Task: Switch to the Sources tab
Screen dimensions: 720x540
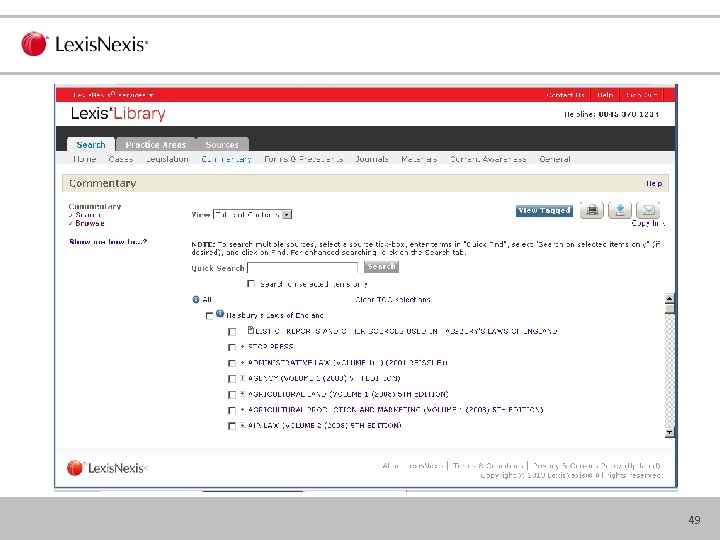Action: pyautogui.click(x=222, y=144)
